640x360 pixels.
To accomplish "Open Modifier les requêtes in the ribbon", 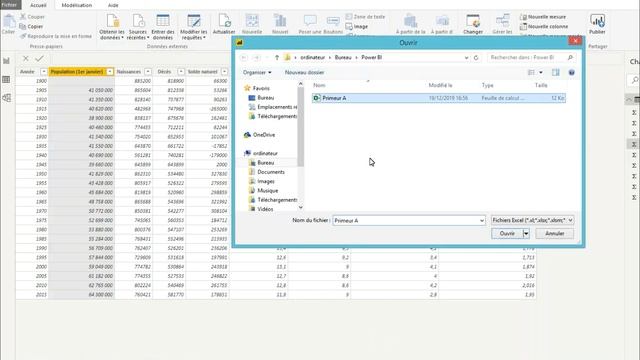I will pos(193,26).
